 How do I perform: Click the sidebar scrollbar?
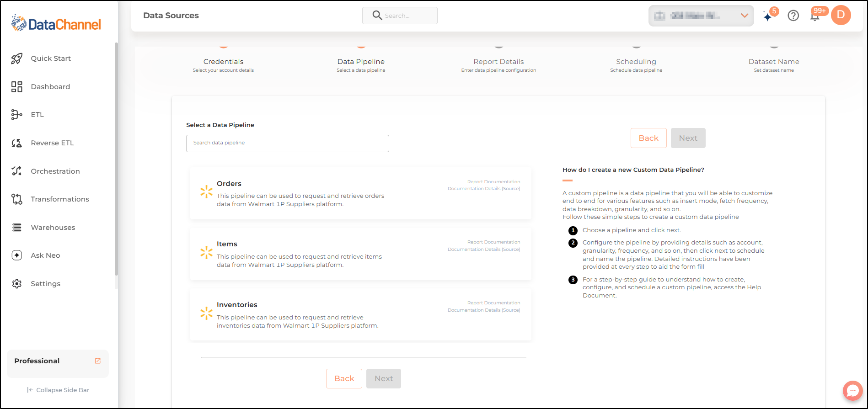coord(116,159)
